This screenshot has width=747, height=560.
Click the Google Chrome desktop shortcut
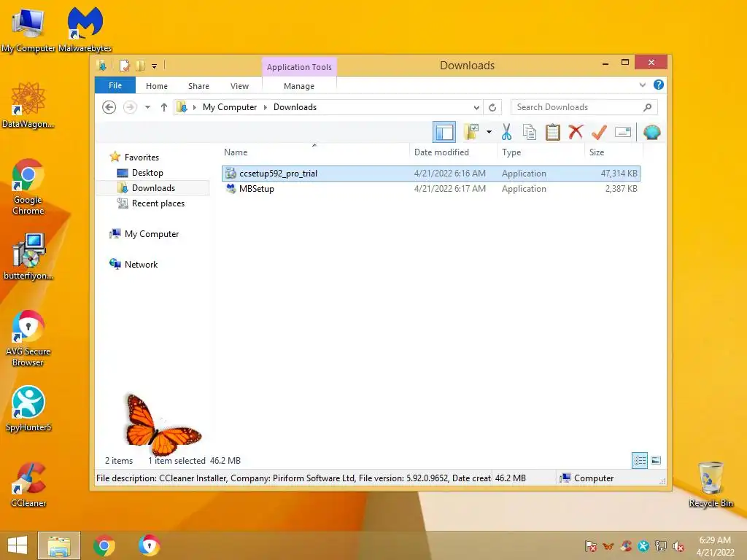tap(28, 187)
